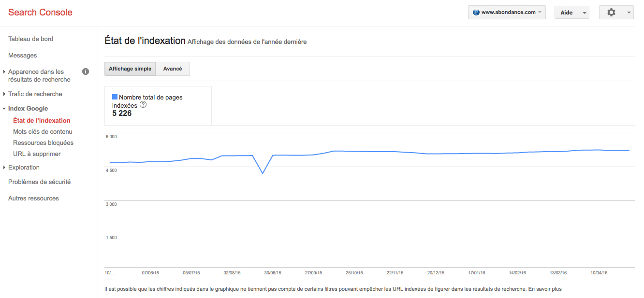Open URL à supprimer page

point(37,154)
